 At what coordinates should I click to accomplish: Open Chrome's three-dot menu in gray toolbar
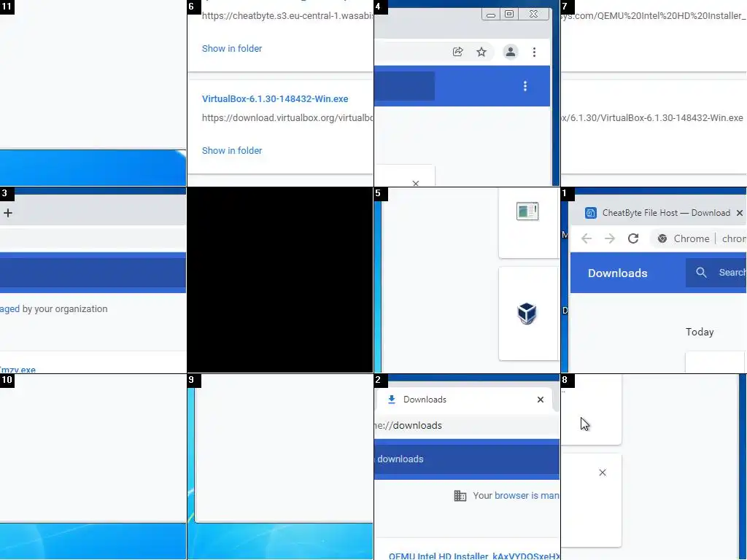(534, 52)
